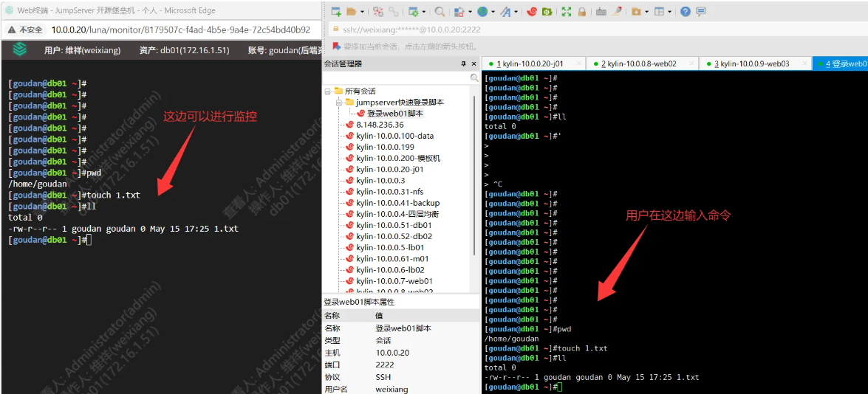Click the chat feedback bubble icon
Screen dimensions: 868x394
[701, 12]
